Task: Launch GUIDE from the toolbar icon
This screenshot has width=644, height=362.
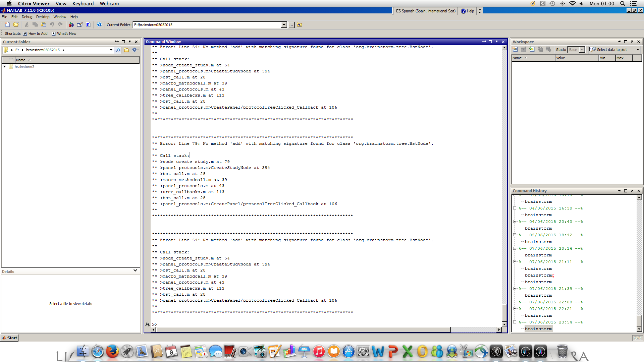Action: [x=79, y=24]
